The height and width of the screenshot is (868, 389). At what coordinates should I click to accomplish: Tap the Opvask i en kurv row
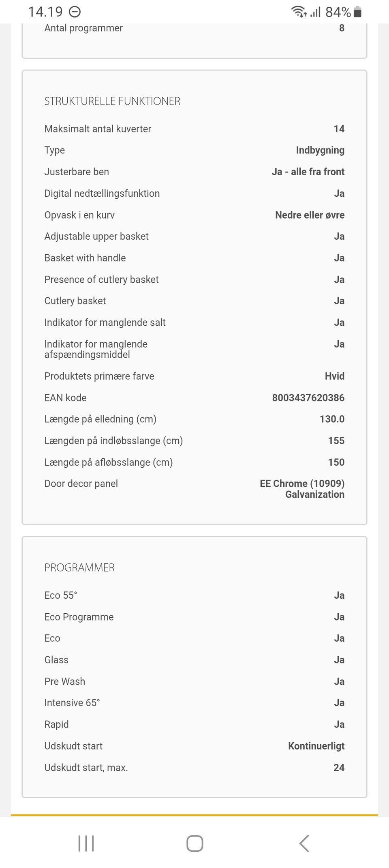tap(194, 215)
